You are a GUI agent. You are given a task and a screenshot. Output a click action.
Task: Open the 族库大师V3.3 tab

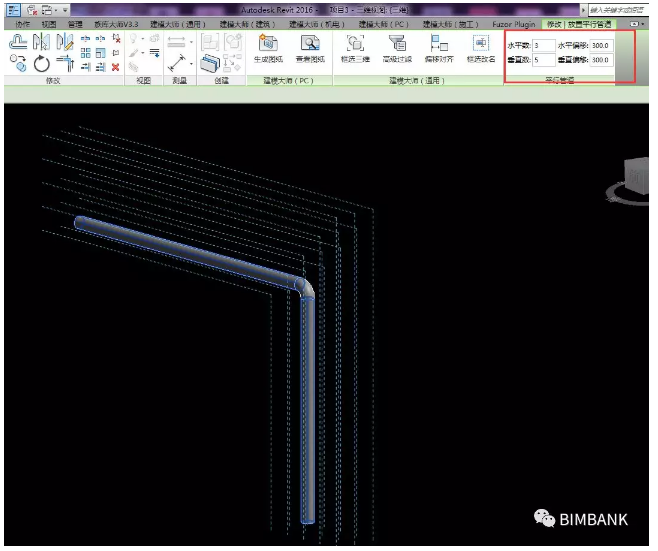[116, 24]
